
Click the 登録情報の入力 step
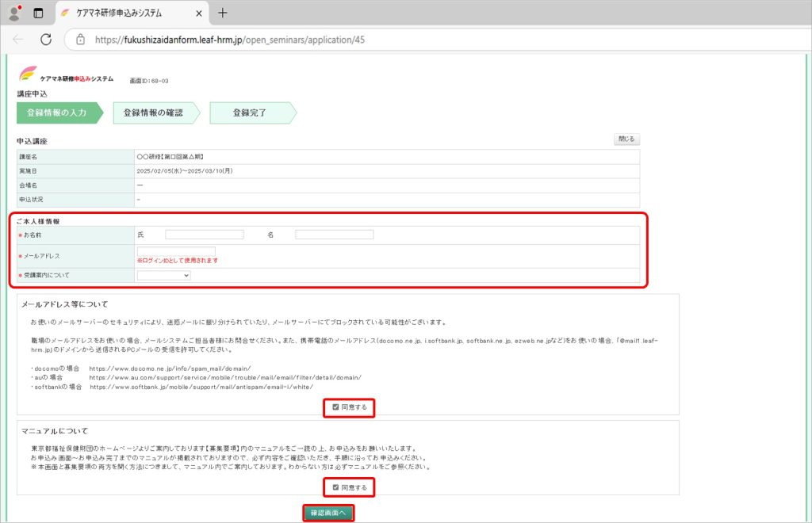(x=57, y=113)
